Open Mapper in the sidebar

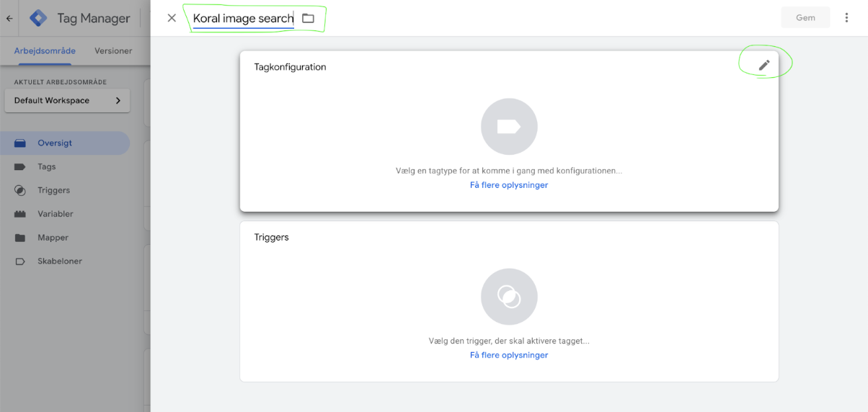65,238
